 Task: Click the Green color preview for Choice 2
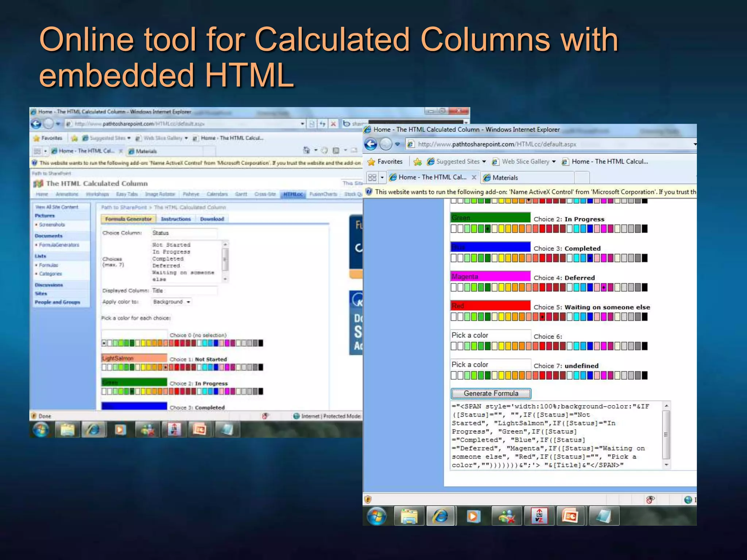490,218
